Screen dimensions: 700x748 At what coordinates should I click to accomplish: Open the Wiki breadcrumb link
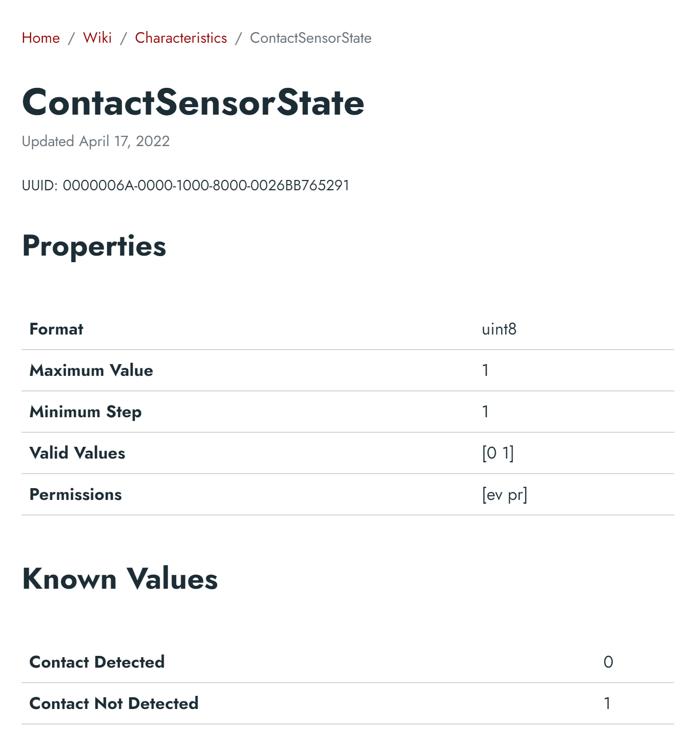coord(97,38)
